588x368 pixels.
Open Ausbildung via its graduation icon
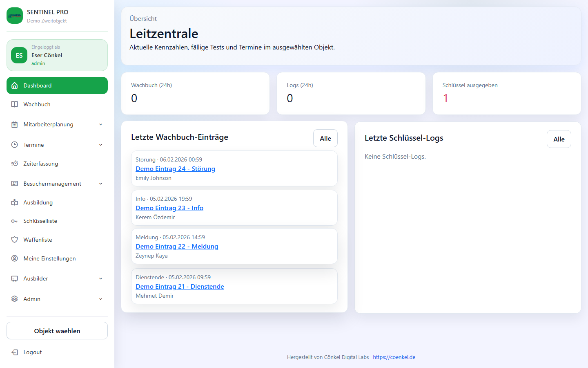(14, 202)
